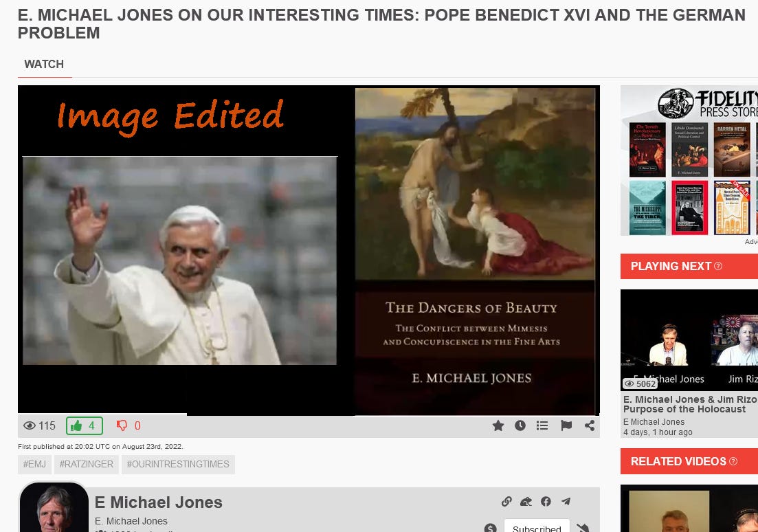Click the view count '115'
Image resolution: width=758 pixels, height=532 pixels.
(x=47, y=425)
